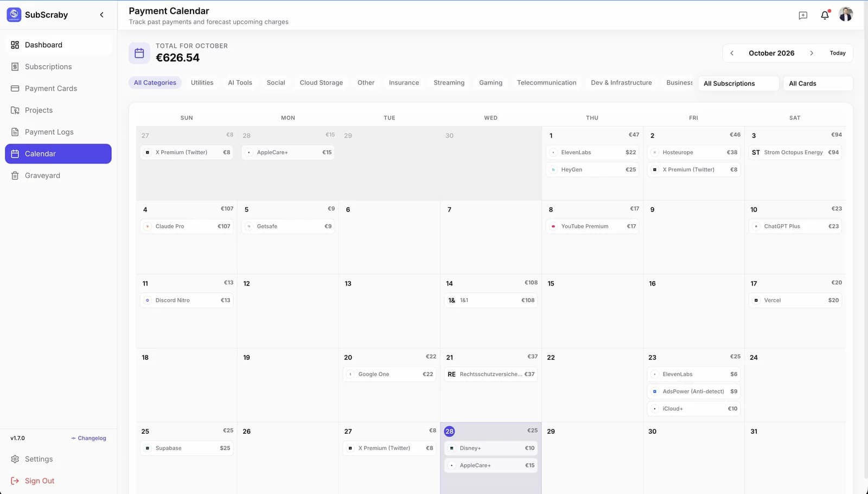Image resolution: width=868 pixels, height=494 pixels.
Task: Go to Subscriptions in the sidebar
Action: 58,67
